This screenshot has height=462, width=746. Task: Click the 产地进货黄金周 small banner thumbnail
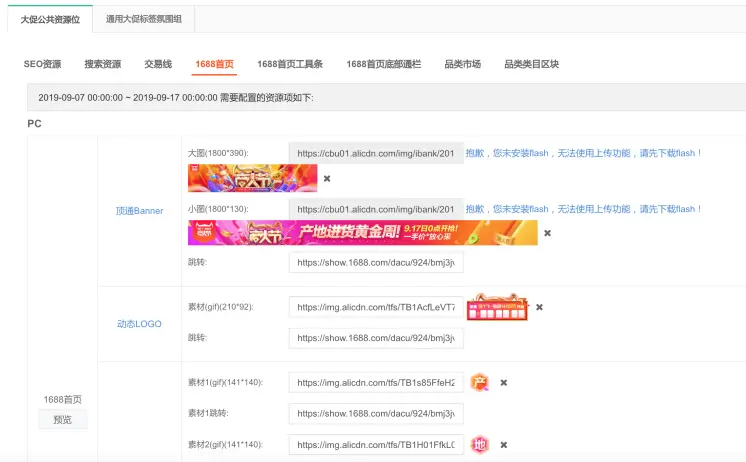tap(363, 233)
